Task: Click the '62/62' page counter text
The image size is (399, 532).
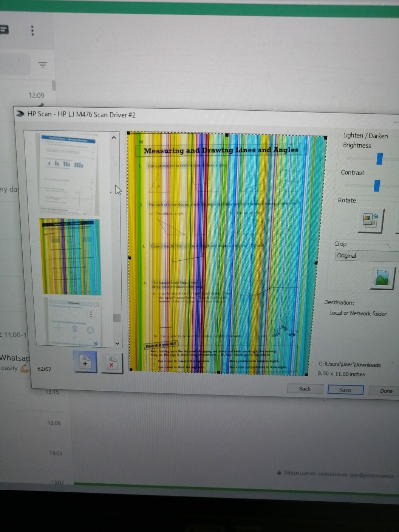Action: tap(44, 369)
